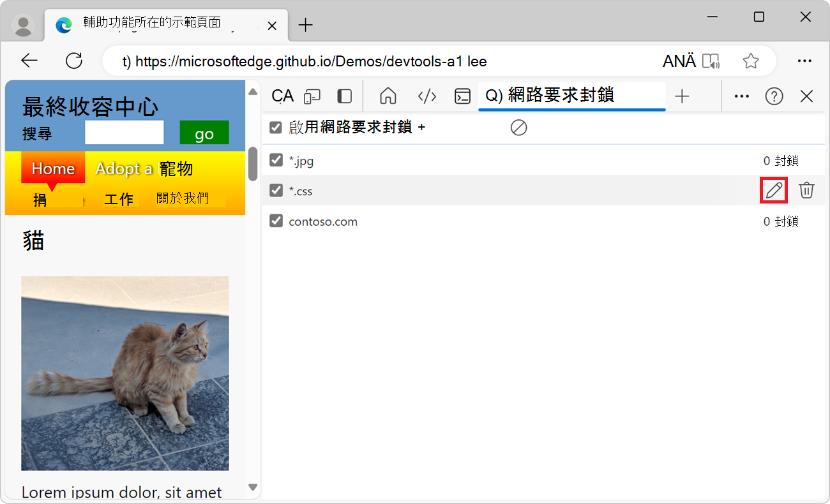Screen dimensions: 830x504
Task: Uncheck the contoso.com pattern checkbox
Action: [x=276, y=221]
